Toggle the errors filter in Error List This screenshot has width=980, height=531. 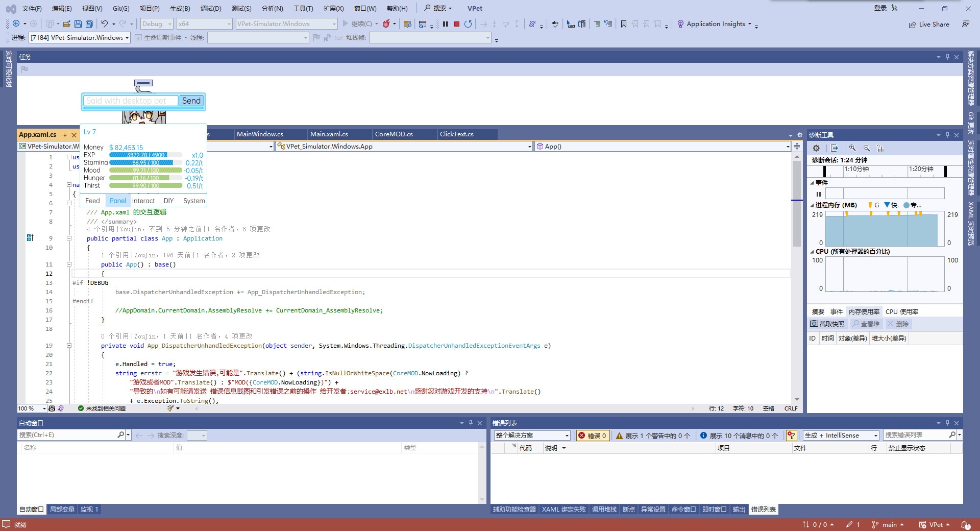593,436
